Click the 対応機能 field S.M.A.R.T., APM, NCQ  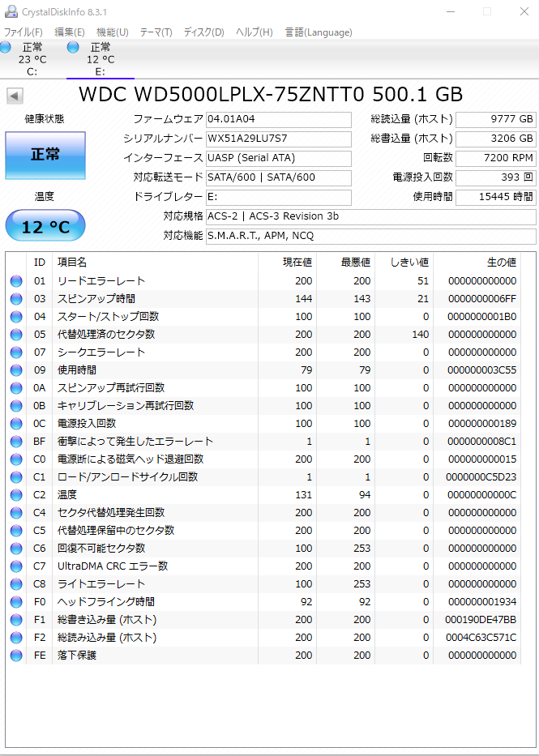370,236
